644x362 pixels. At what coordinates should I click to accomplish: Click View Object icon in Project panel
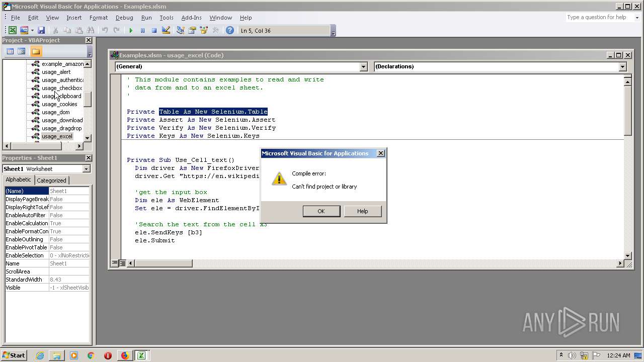pyautogui.click(x=22, y=51)
